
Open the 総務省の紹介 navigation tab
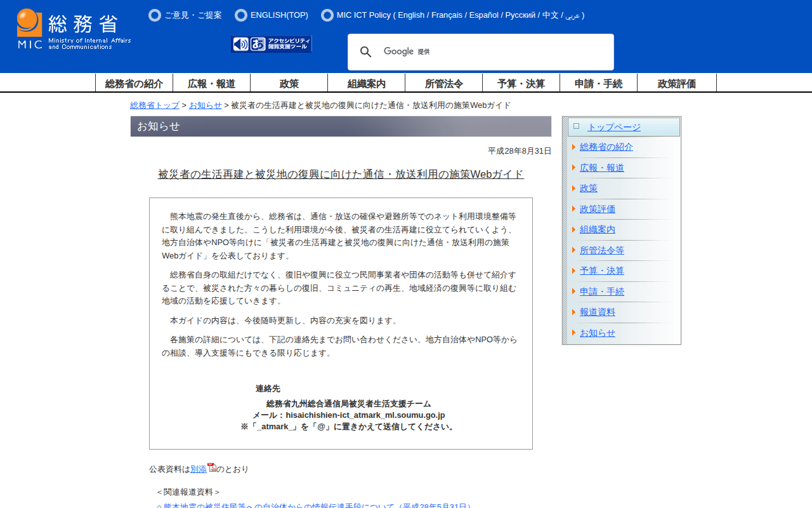click(134, 83)
